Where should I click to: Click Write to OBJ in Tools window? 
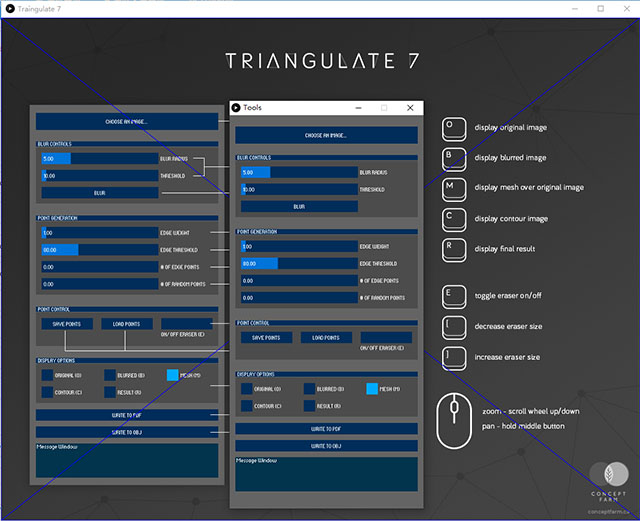click(x=326, y=446)
